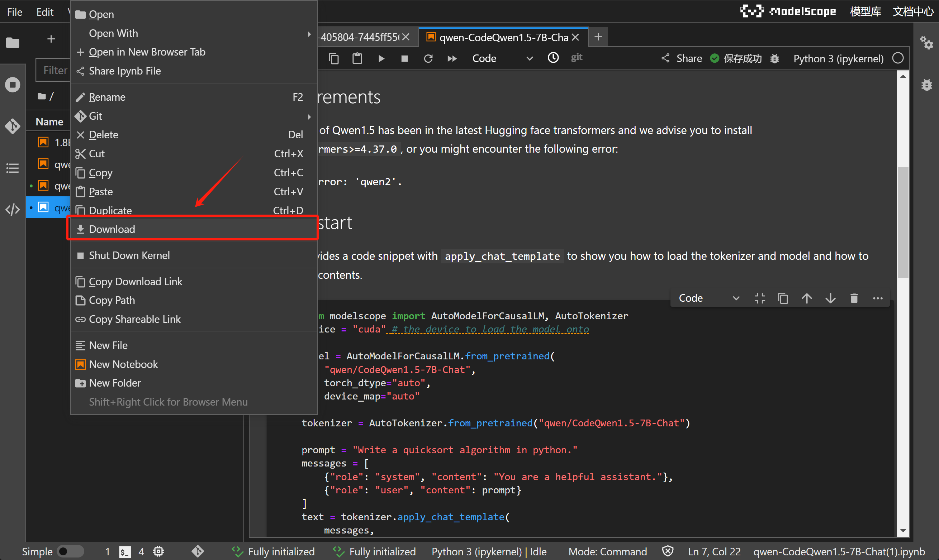Viewport: 939px width, 560px height.
Task: Click the Move cell up arrow icon
Action: tap(807, 298)
